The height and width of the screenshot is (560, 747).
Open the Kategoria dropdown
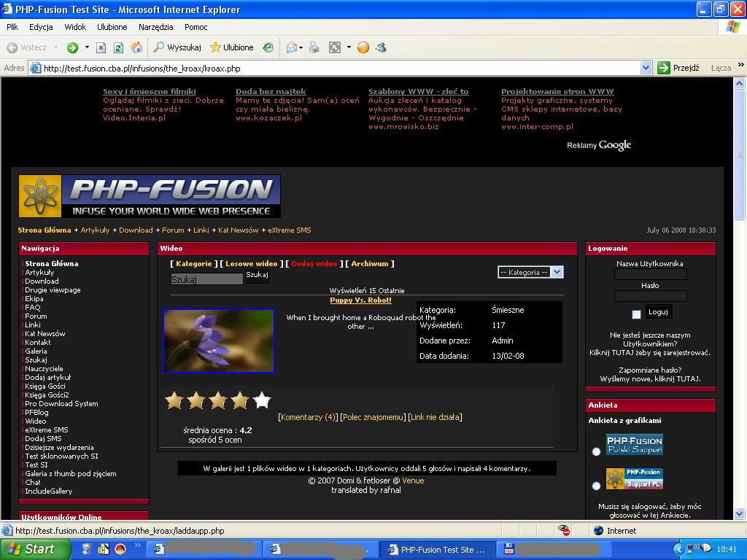[x=530, y=273]
